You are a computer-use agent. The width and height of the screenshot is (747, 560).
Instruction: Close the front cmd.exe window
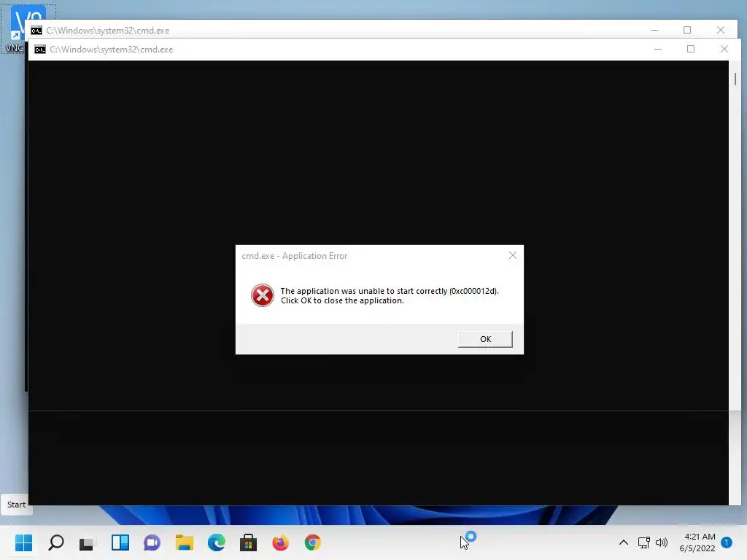click(x=724, y=49)
